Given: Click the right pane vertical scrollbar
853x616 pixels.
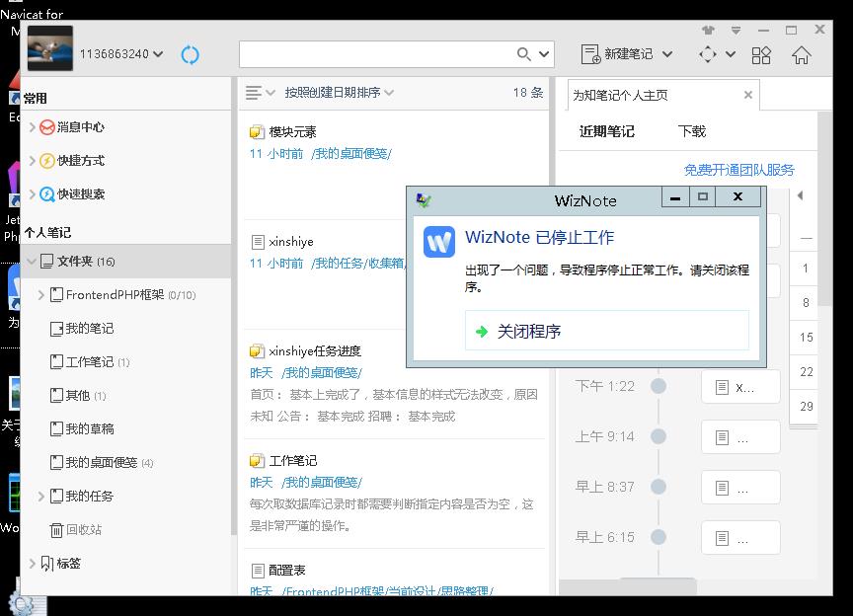Looking at the screenshot, I should click(824, 209).
